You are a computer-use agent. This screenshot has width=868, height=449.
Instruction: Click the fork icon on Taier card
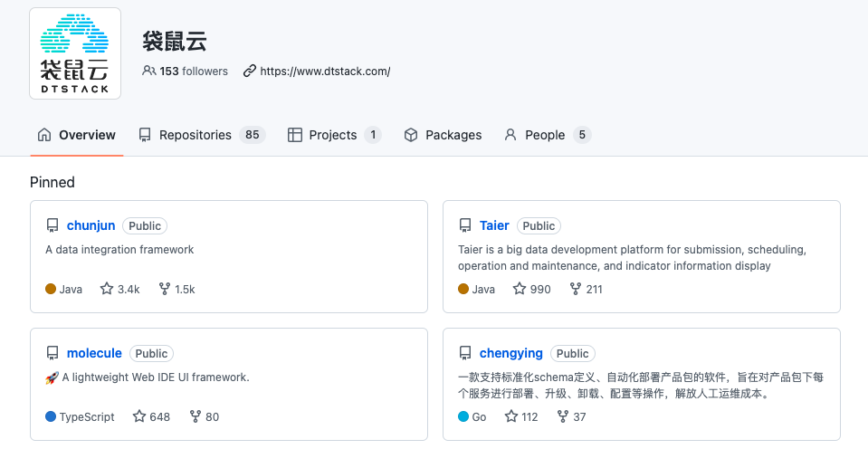576,289
